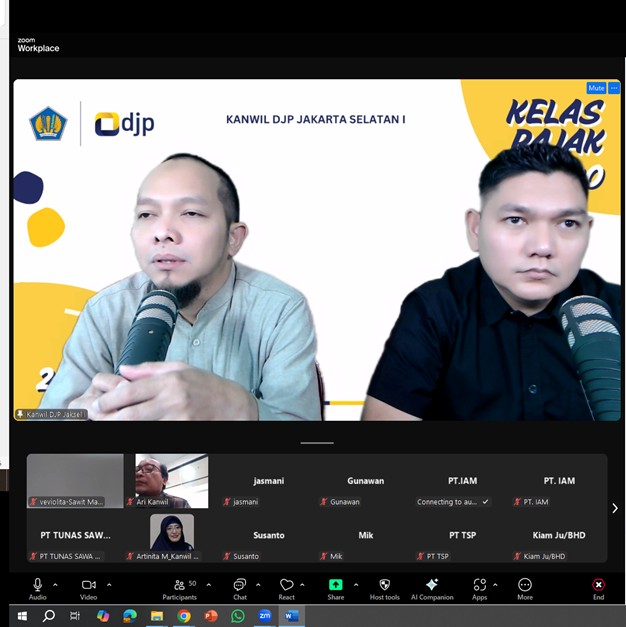Expand the caret menu beside Participants

[x=209, y=585]
